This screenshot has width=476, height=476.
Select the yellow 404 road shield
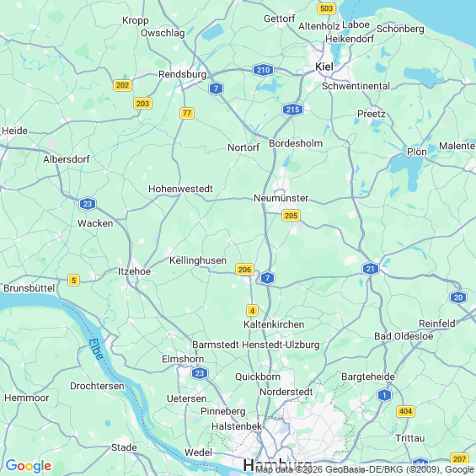tap(405, 412)
